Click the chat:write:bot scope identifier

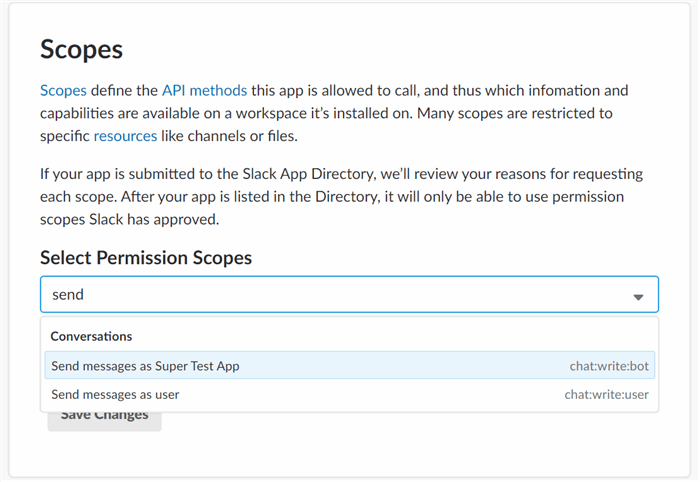(x=609, y=366)
